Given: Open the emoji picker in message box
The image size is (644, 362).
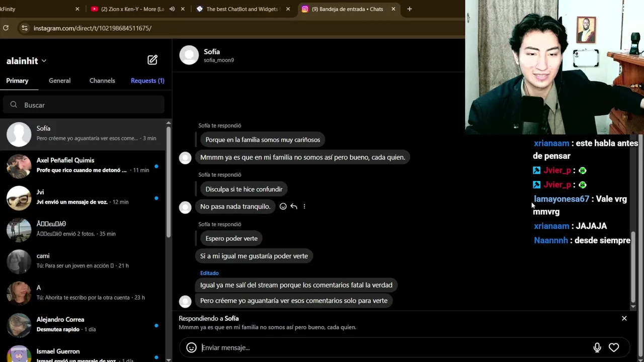Looking at the screenshot, I should pos(191,347).
